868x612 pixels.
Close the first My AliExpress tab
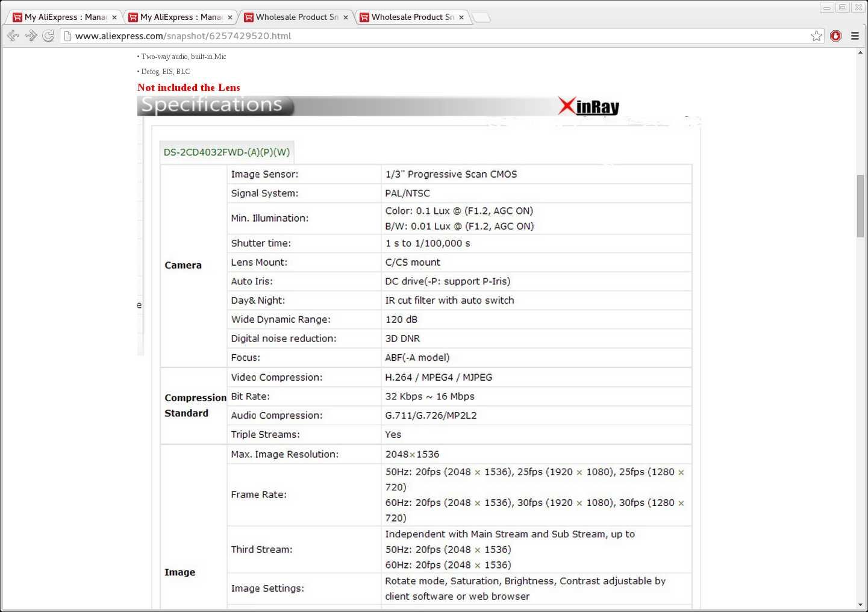(114, 17)
